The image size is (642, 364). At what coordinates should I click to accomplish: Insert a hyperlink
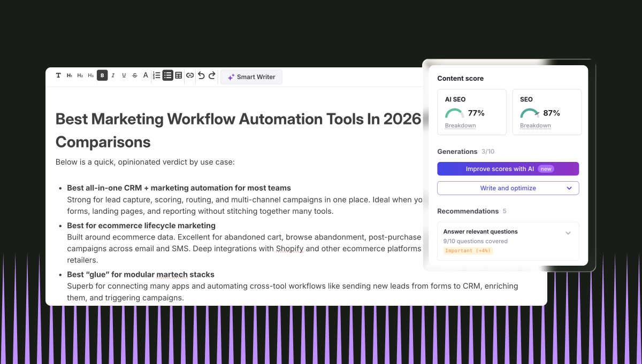pyautogui.click(x=190, y=76)
